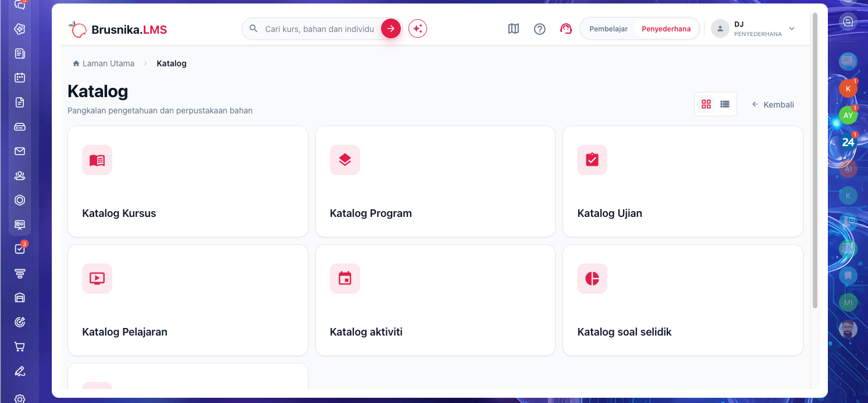Open the MI avatar on right panel
Screen dimensions: 868x403
pos(848,302)
